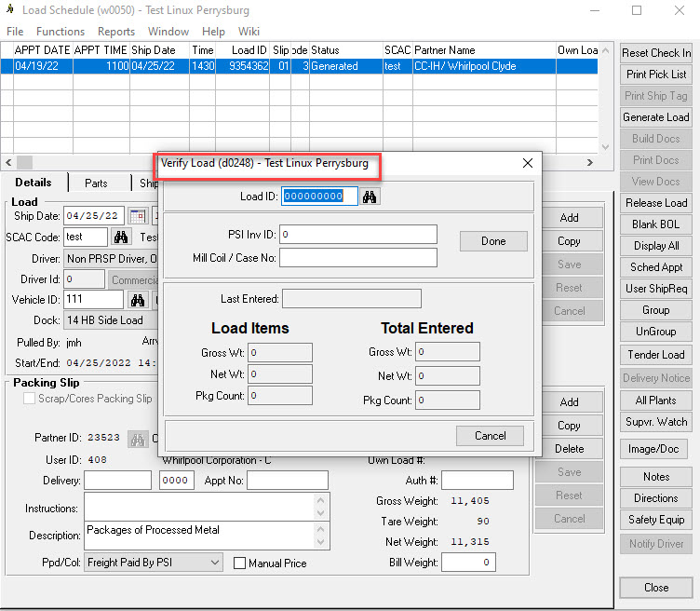This screenshot has height=611, width=700.
Task: Click the Close button at bottom right
Action: click(x=656, y=588)
